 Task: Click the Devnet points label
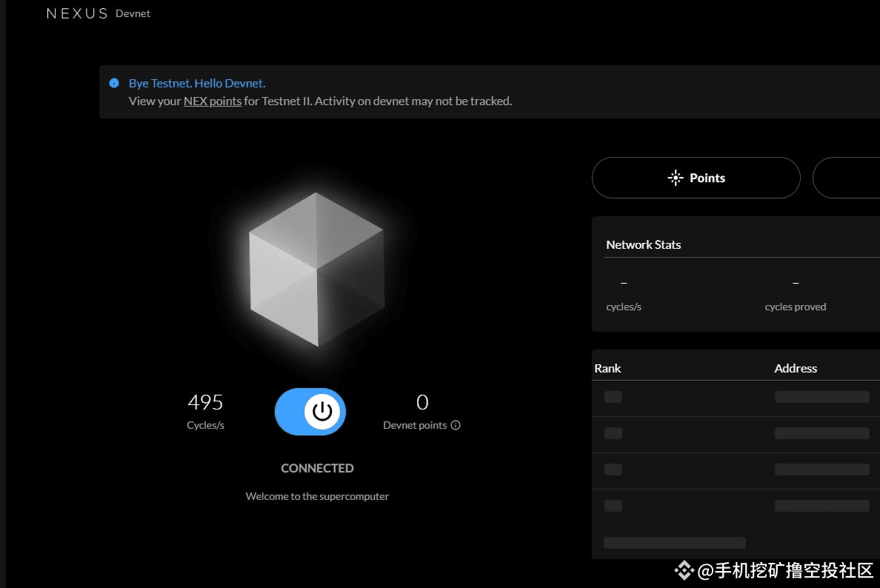[415, 425]
